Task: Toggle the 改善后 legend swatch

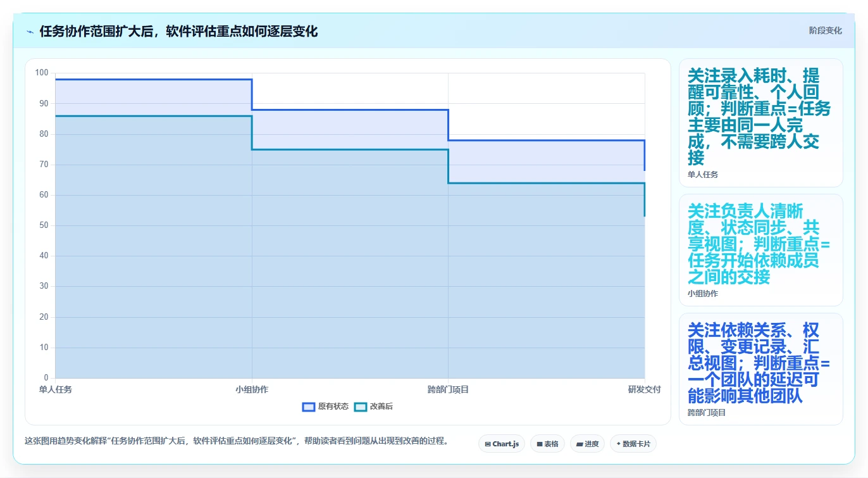Action: 361,406
